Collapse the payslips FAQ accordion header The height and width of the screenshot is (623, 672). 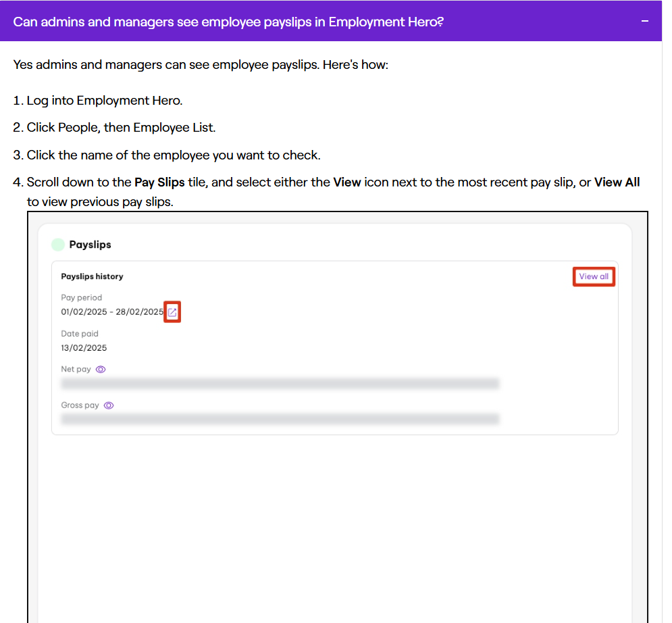[x=330, y=21]
